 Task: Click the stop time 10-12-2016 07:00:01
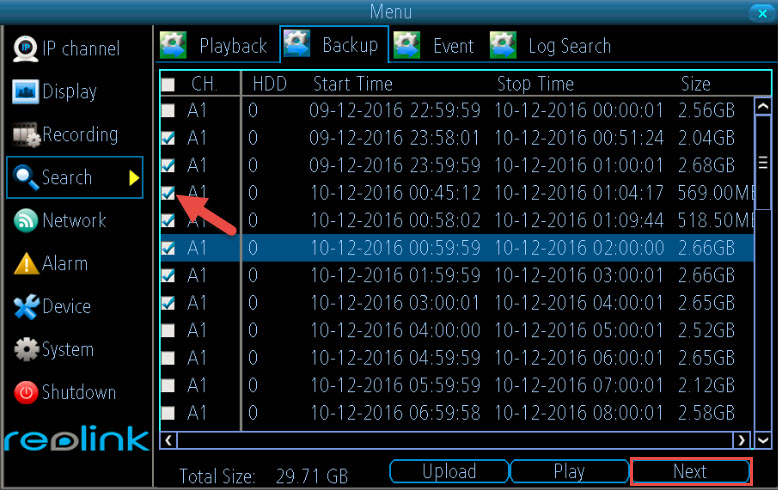click(x=579, y=385)
